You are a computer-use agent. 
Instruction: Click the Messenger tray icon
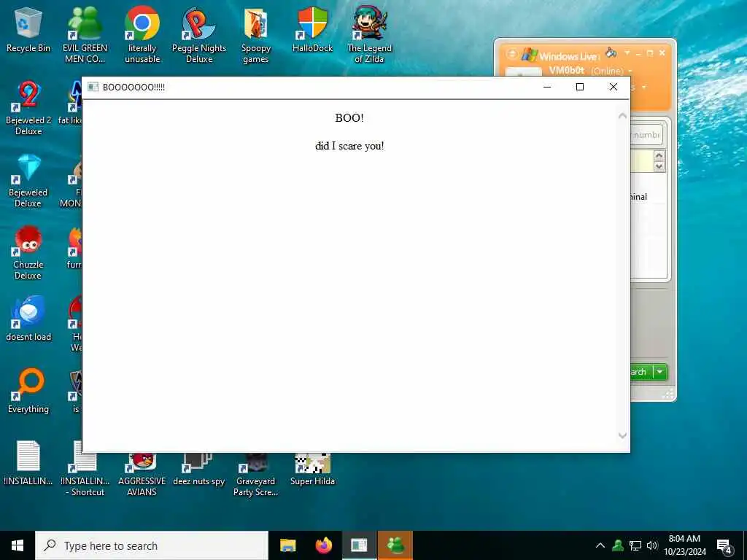pyautogui.click(x=618, y=545)
